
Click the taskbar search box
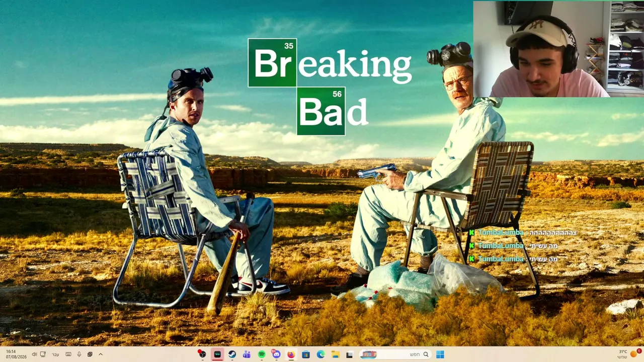[x=395, y=354]
